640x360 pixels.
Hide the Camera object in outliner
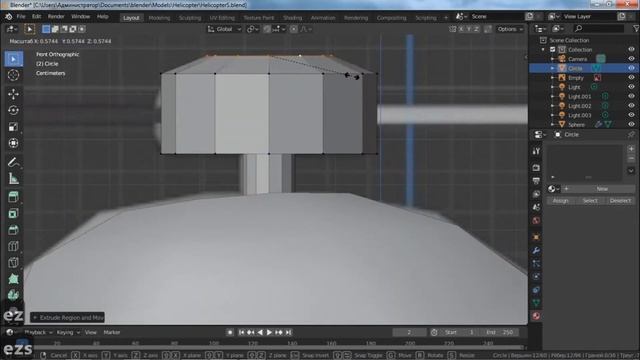click(x=631, y=59)
